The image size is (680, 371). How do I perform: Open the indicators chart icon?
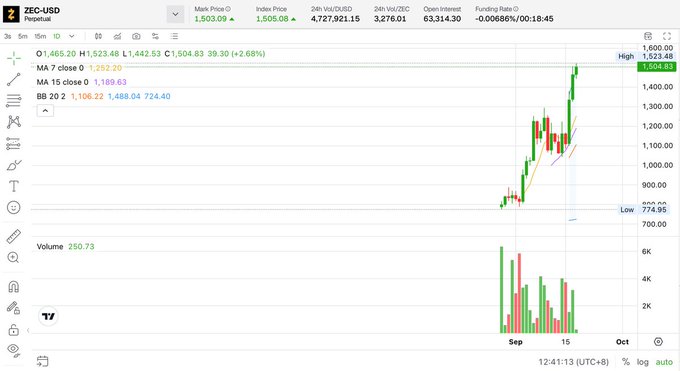point(117,36)
